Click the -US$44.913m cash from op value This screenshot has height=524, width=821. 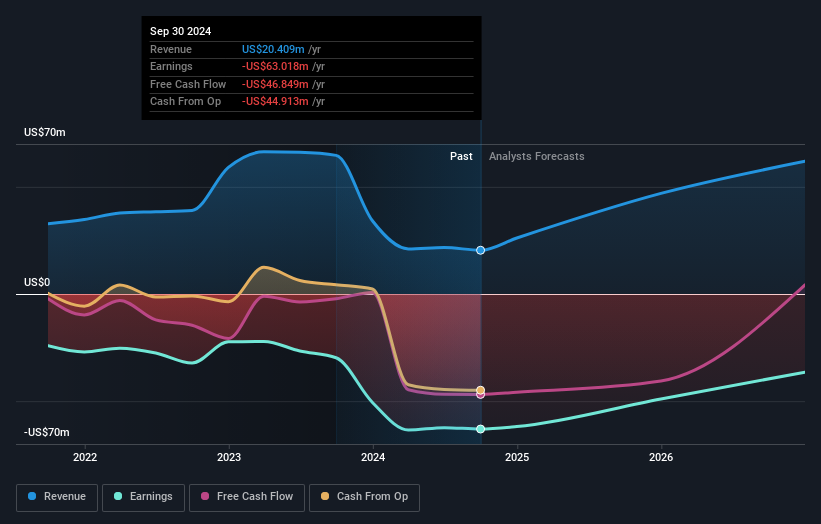[275, 102]
